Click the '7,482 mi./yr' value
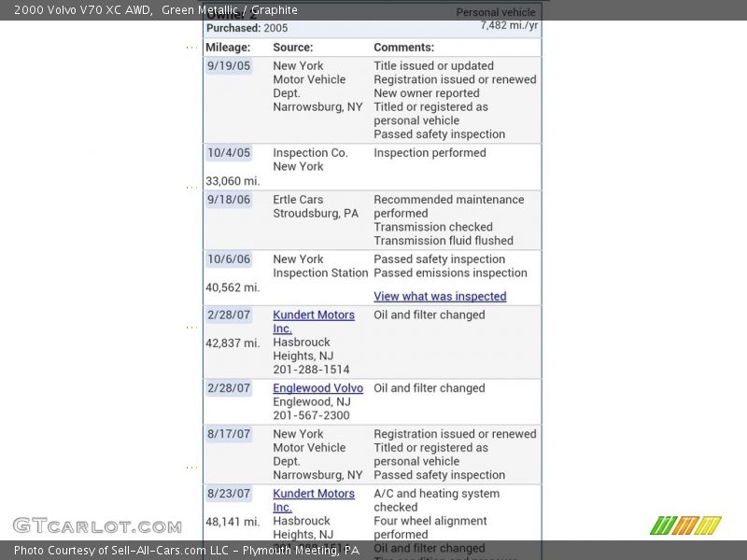747x560 pixels. [509, 25]
